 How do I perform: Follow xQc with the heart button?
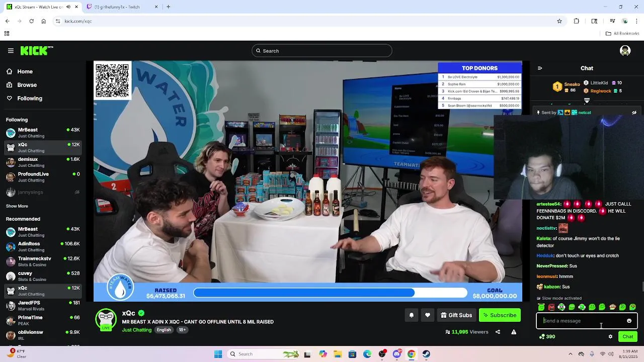428,315
